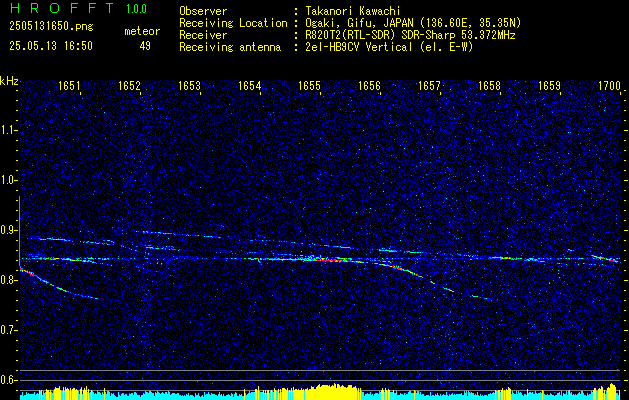Image resolution: width=629 pixels, height=400 pixels.
Task: Select the Ogaki, Gifu, JAPAN coordinates text
Action: click(x=413, y=23)
